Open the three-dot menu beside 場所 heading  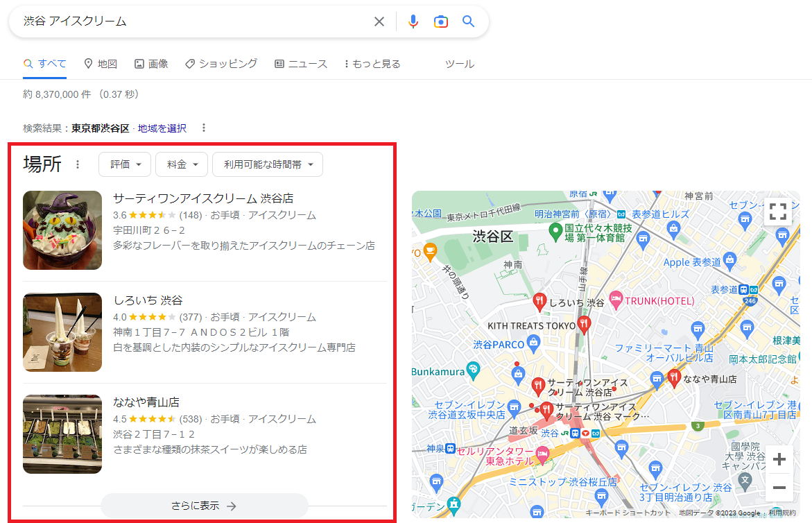tap(78, 164)
